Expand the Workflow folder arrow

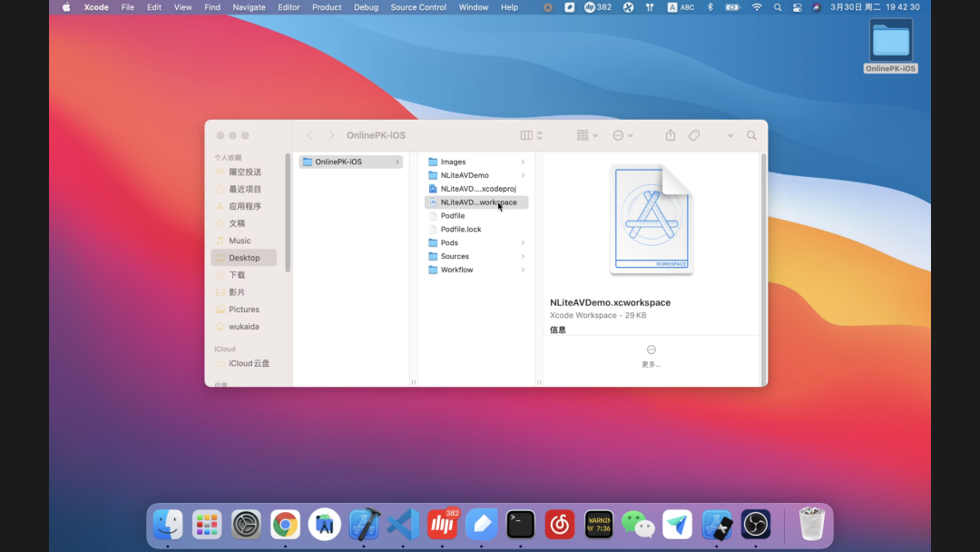(x=524, y=270)
